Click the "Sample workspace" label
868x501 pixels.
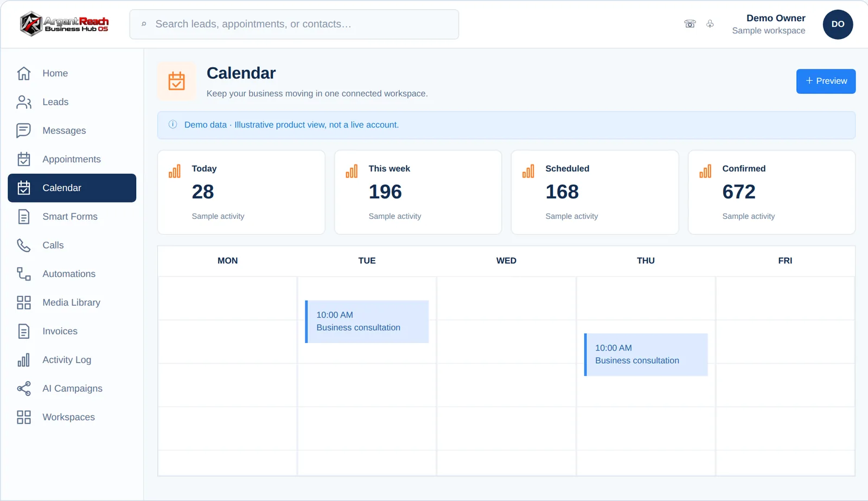(769, 31)
